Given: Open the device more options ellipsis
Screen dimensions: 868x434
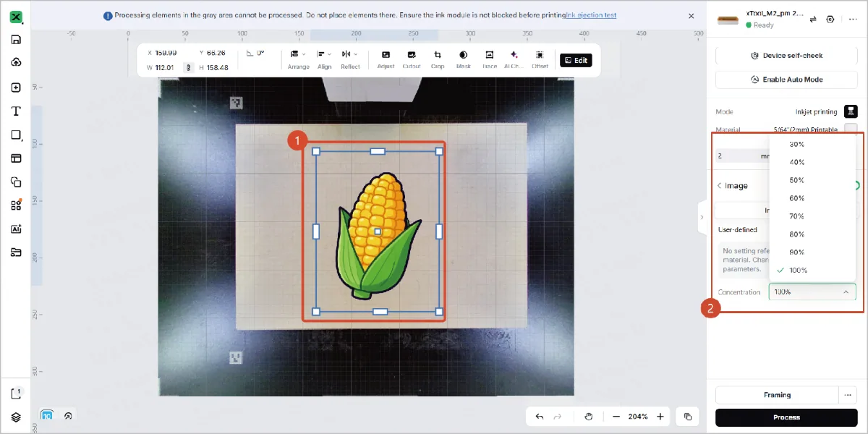Looking at the screenshot, I should (853, 20).
